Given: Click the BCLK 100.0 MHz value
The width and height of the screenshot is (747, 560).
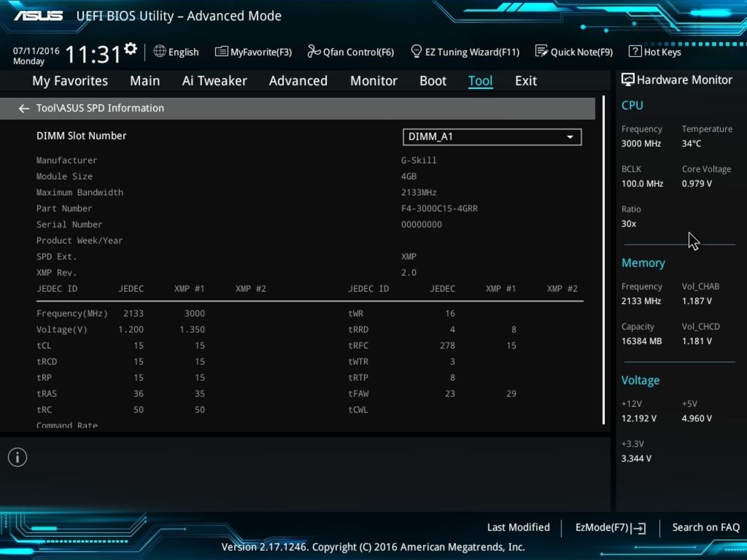Looking at the screenshot, I should (x=642, y=183).
